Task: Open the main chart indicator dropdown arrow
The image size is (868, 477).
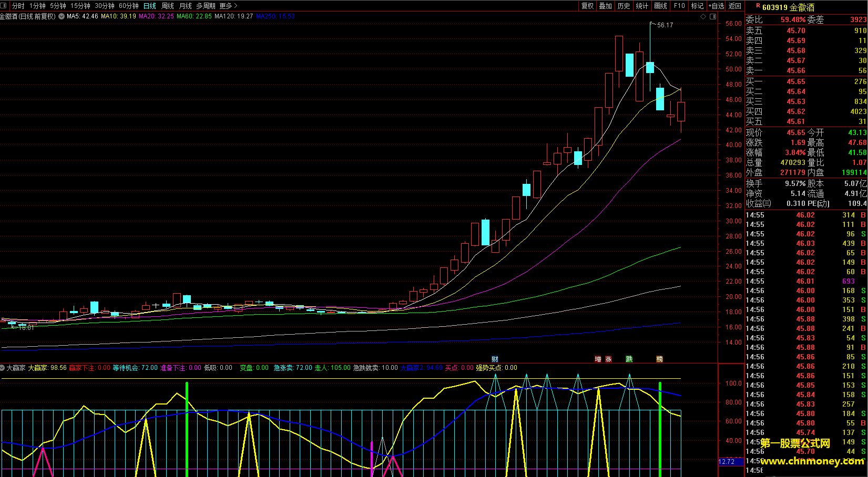Action: (62, 16)
